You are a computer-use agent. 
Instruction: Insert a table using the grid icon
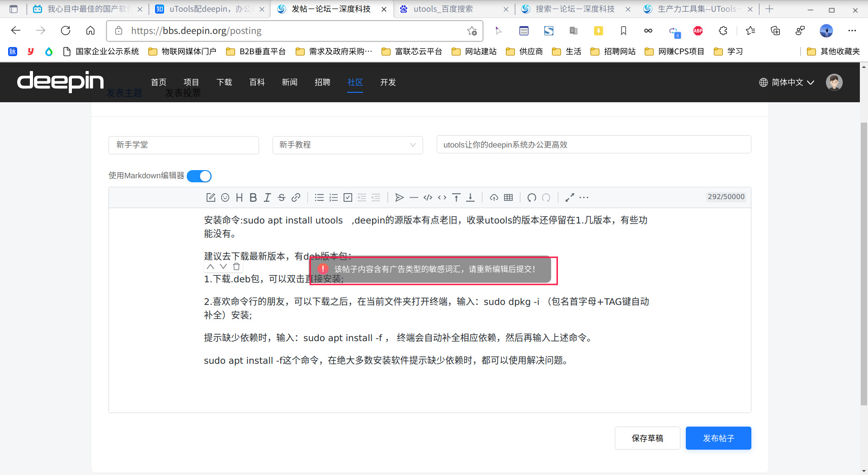(x=508, y=198)
